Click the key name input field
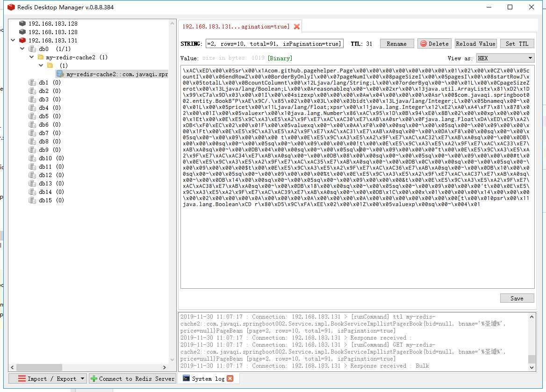This screenshot has width=546, height=392. [275, 43]
